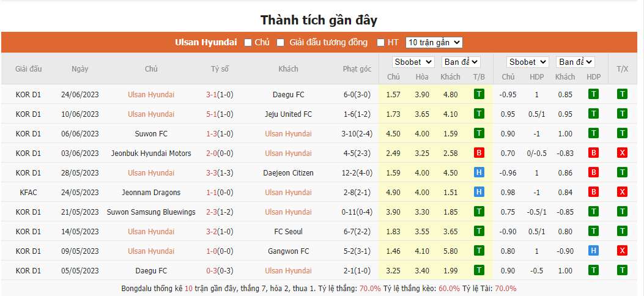644x296 pixels.
Task: Expand the first Sbobet bookmaker dropdown
Action: point(413,62)
